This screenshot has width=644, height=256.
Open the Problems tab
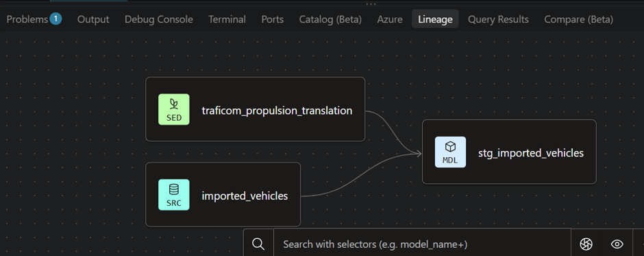34,19
